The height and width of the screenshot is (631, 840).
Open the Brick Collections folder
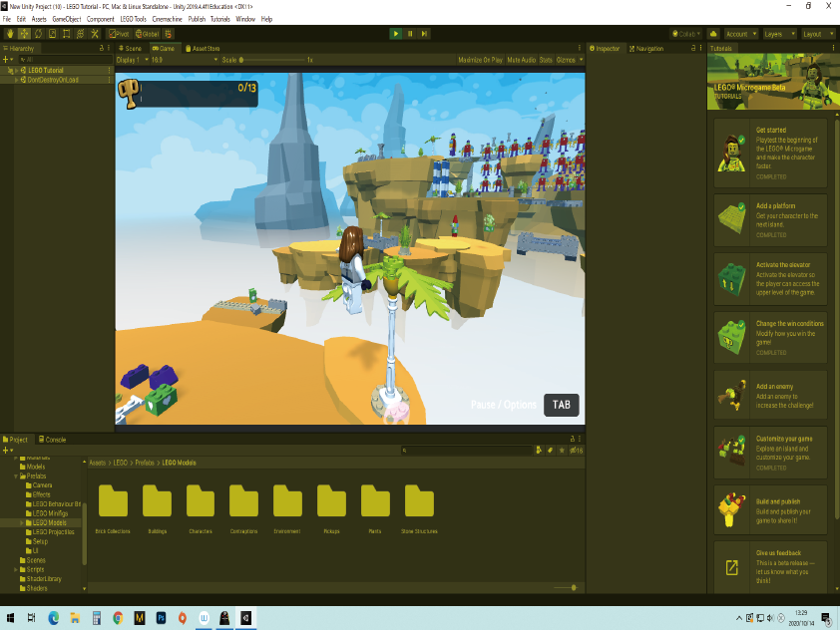click(x=113, y=509)
